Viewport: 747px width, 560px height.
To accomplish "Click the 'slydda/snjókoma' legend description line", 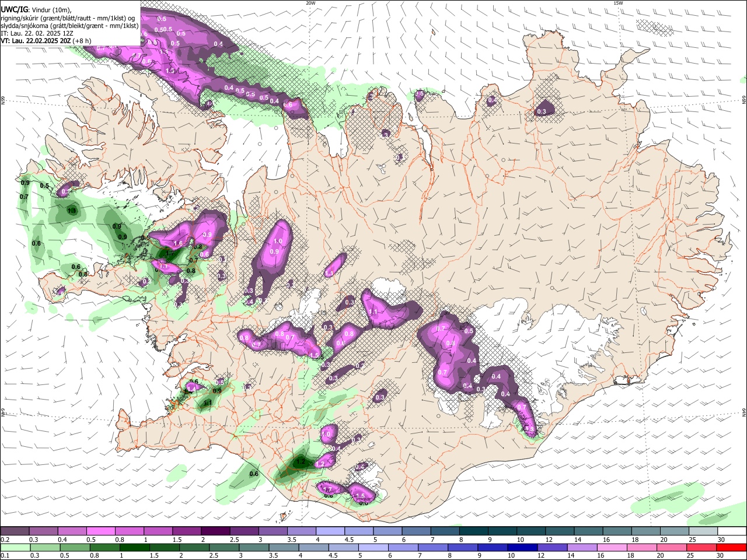I will 69,26.
